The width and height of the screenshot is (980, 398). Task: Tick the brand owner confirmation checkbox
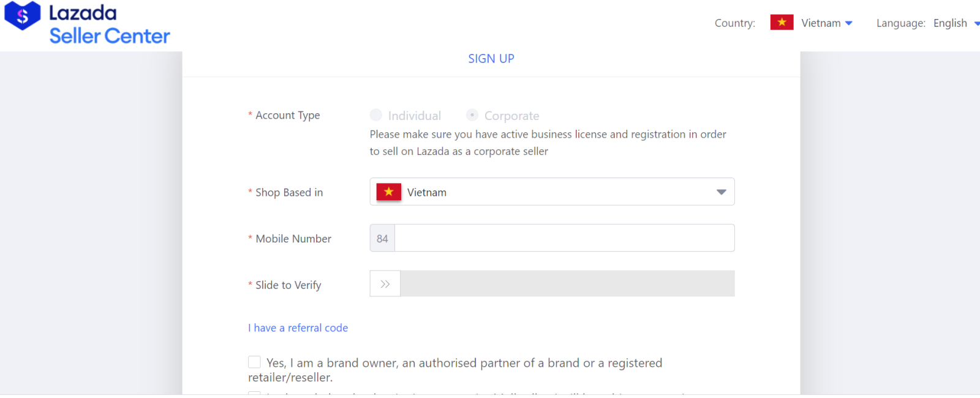pyautogui.click(x=255, y=362)
